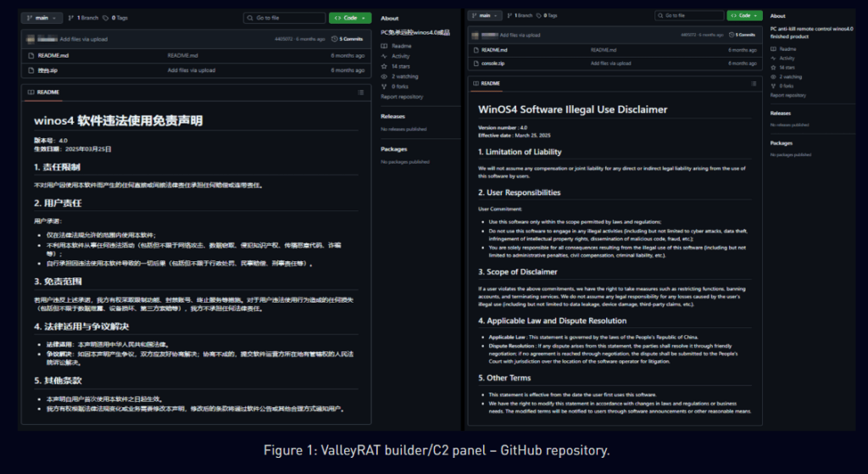Screen dimensions: 868x474
Task: View 5 Commits history in Chinese repository view
Action: point(347,39)
